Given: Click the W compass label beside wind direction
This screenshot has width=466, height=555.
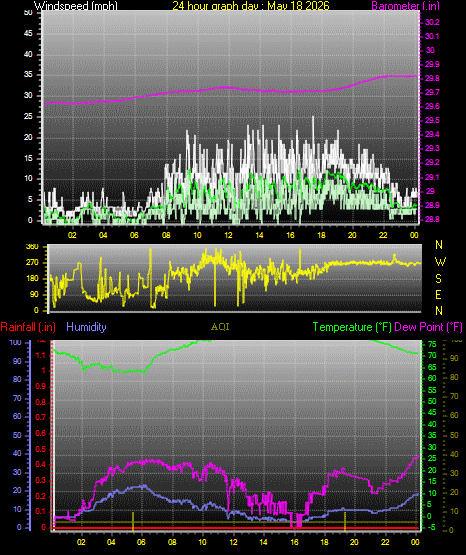Looking at the screenshot, I should tap(440, 262).
